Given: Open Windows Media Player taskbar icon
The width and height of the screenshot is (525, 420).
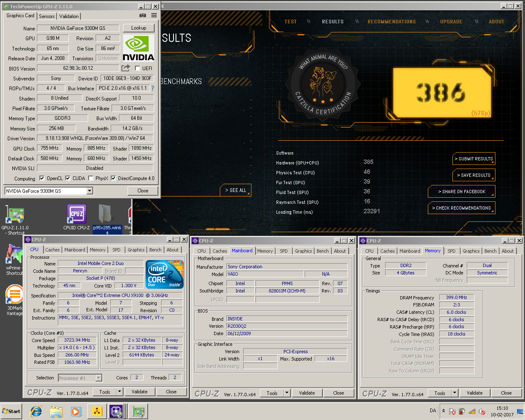Looking at the screenshot, I should click(76, 411).
